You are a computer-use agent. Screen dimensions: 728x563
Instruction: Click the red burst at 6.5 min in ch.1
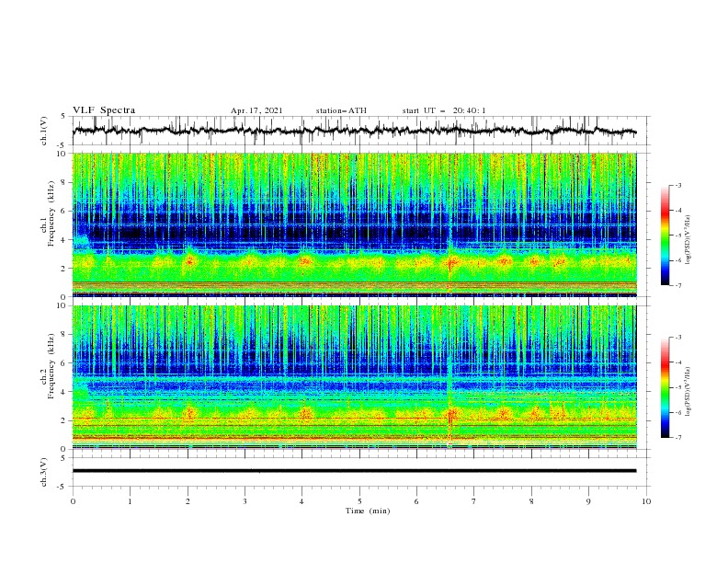[450, 264]
